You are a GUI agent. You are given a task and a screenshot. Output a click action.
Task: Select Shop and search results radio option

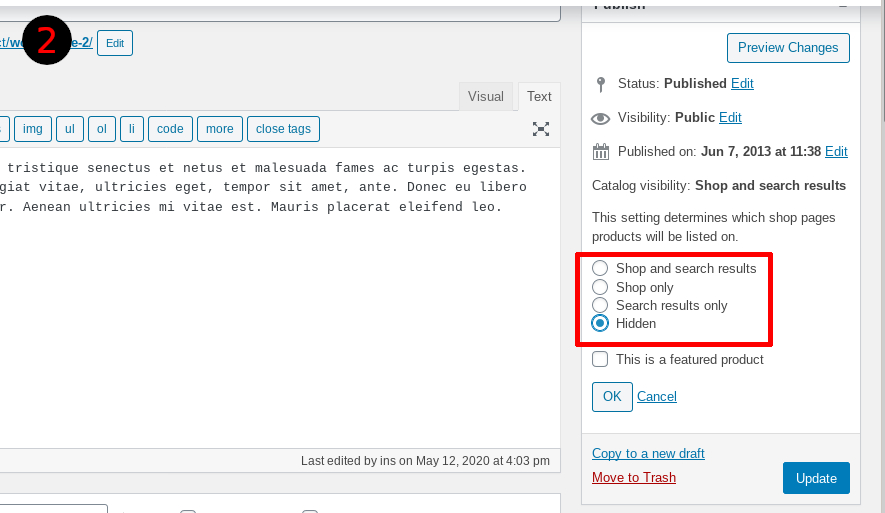point(600,268)
